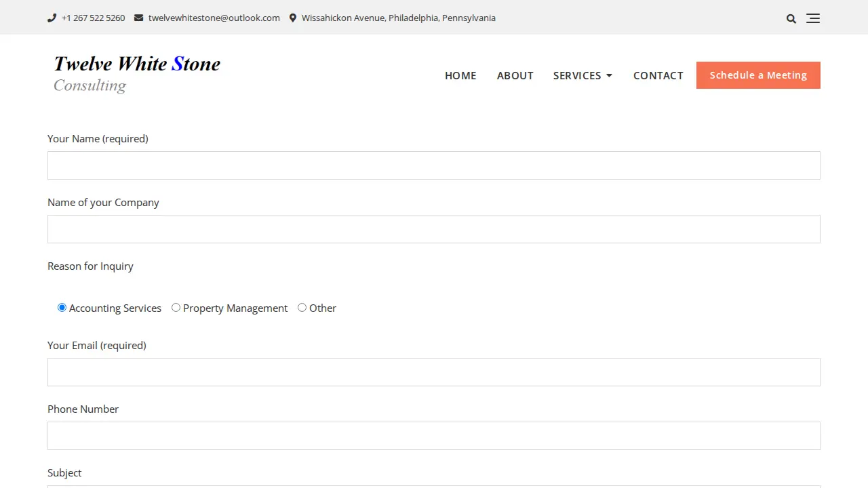The image size is (868, 488).
Task: Focus the Name of your Company field
Action: coord(434,229)
